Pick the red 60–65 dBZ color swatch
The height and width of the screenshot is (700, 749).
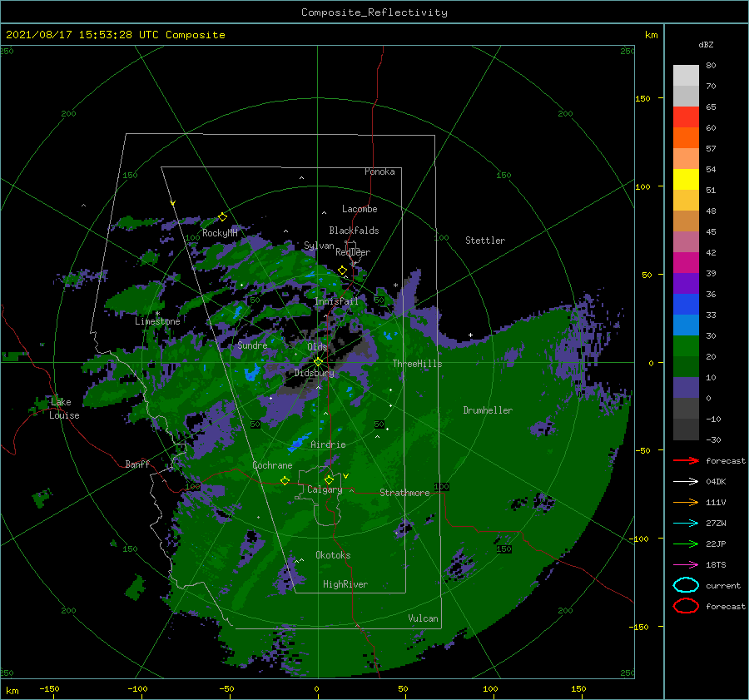pos(686,117)
